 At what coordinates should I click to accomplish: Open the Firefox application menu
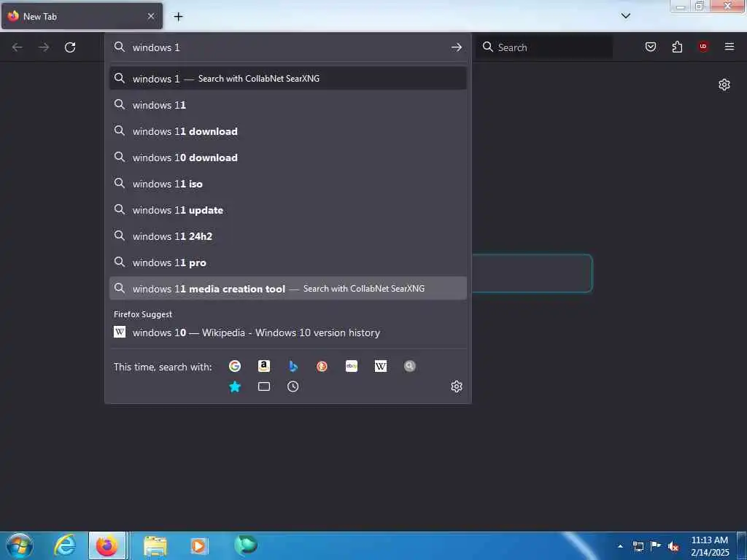tap(729, 47)
